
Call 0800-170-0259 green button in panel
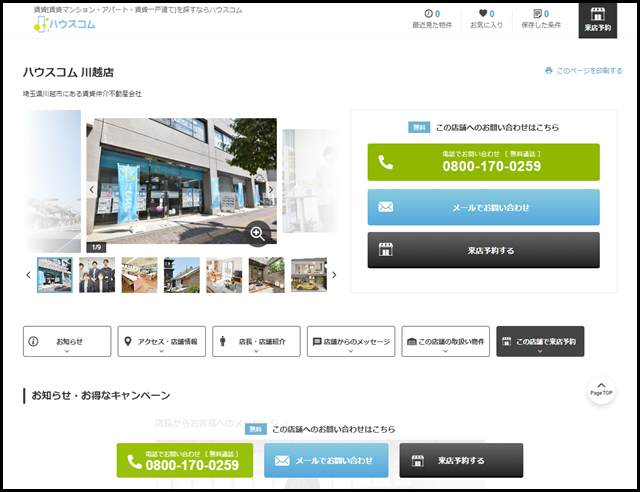click(484, 162)
